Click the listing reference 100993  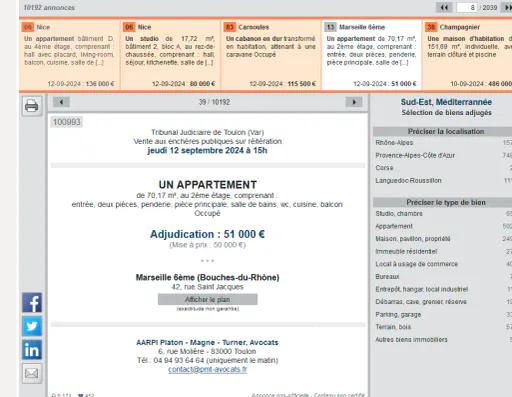pyautogui.click(x=67, y=122)
